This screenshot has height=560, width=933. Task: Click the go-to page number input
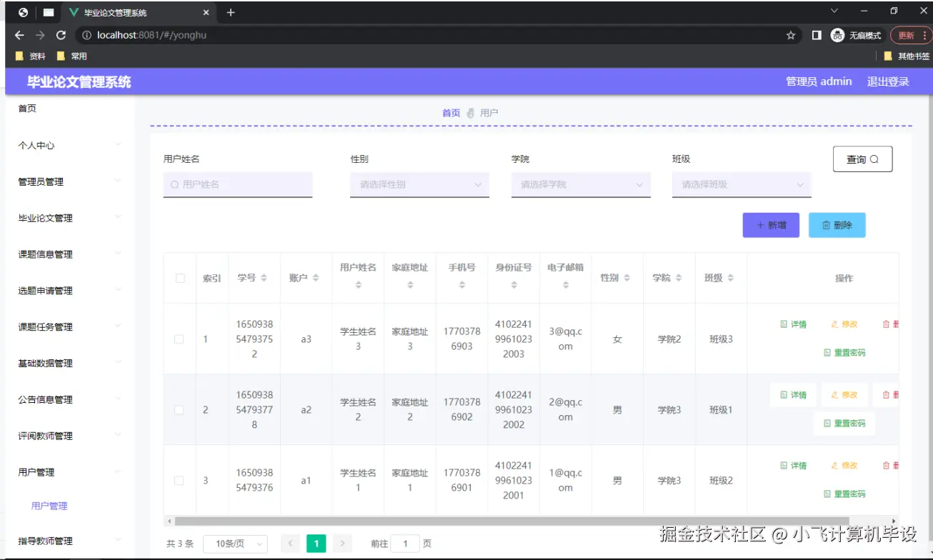406,544
